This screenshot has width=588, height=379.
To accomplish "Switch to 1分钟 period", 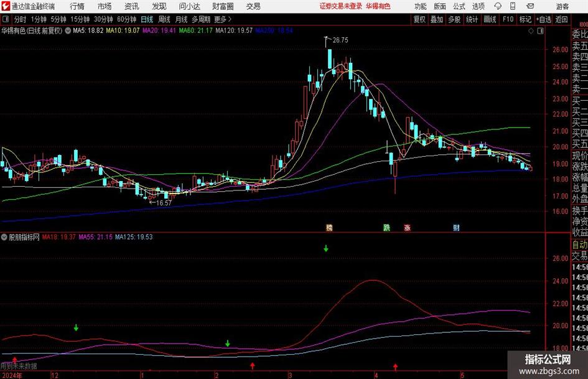I will [38, 19].
